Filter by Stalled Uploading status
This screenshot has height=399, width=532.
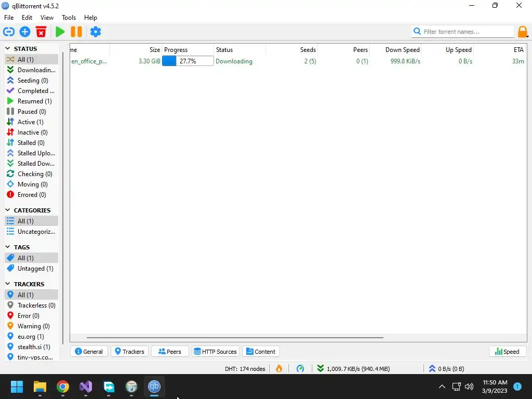click(x=31, y=153)
